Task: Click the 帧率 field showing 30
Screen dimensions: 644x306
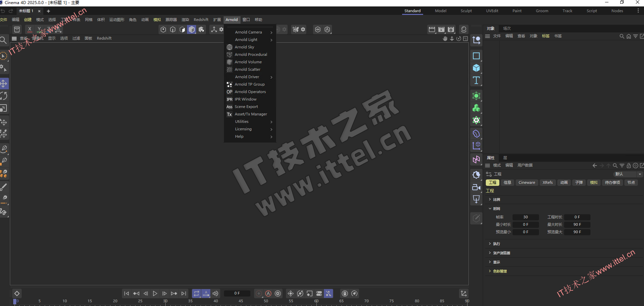Action: click(525, 217)
